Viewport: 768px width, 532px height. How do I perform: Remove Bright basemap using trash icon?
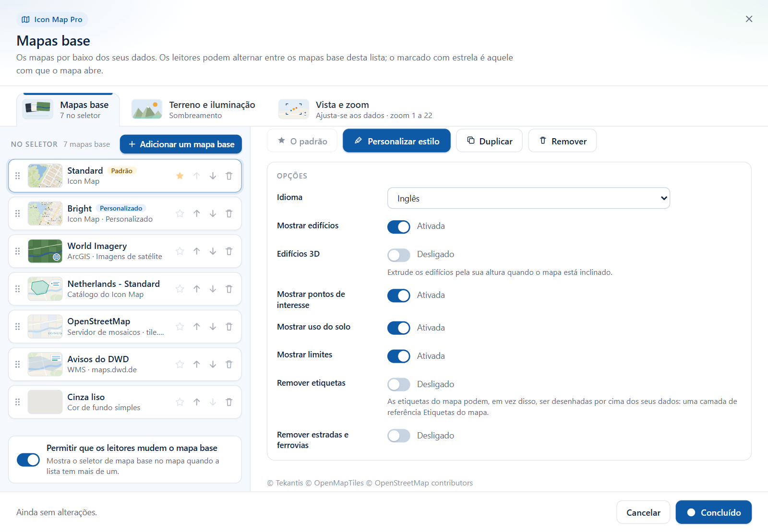click(x=229, y=213)
